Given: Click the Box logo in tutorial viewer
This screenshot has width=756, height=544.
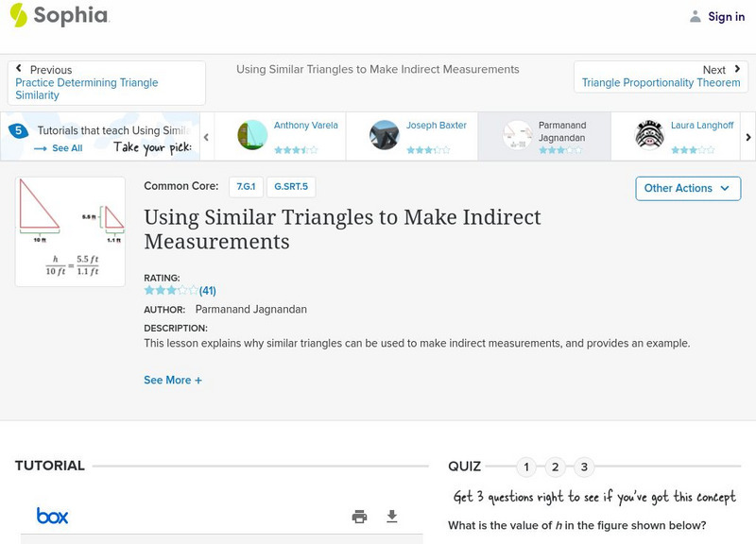Looking at the screenshot, I should 52,516.
